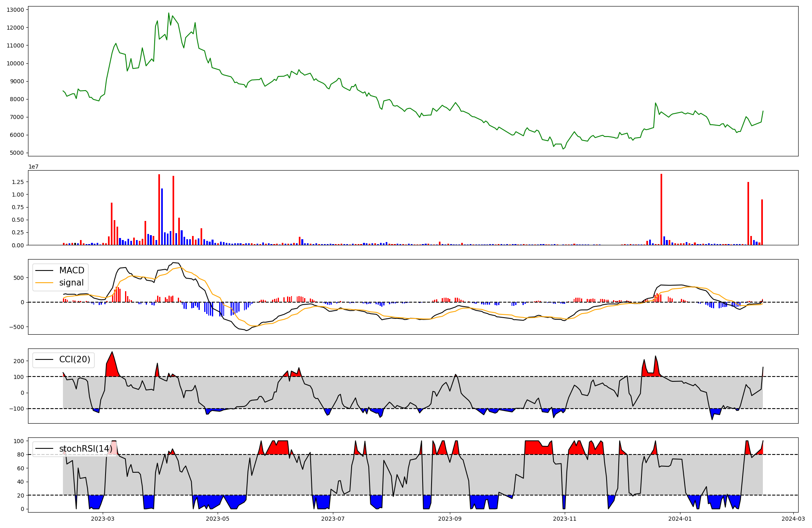Click the MACD legend entry
The image size is (812, 528).
tap(71, 270)
